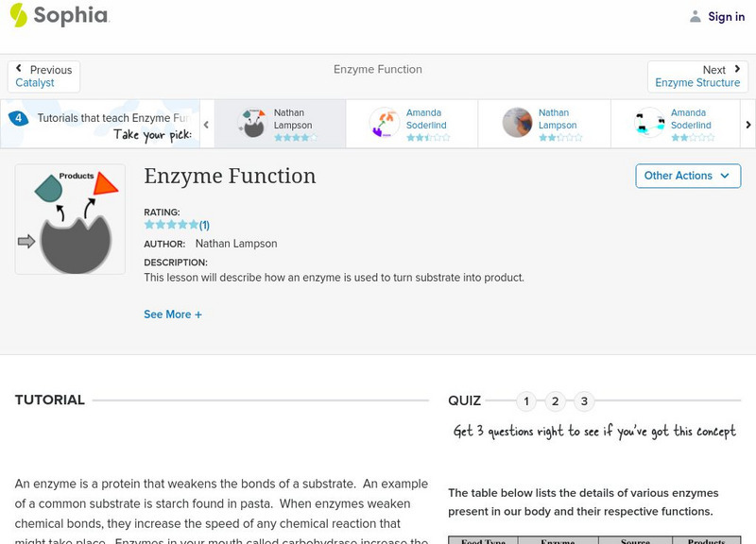Click the Enzyme Function products diagram image
The height and width of the screenshot is (544, 756).
point(70,220)
